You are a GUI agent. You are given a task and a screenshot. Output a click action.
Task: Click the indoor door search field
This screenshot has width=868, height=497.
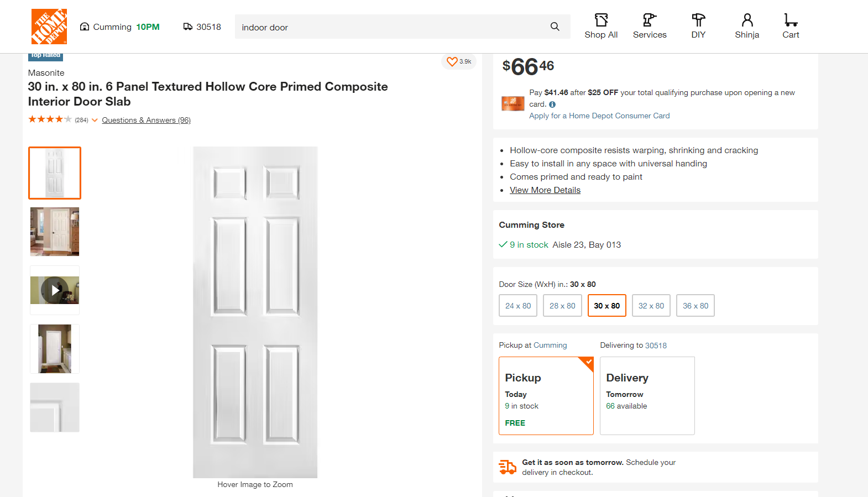pyautogui.click(x=387, y=27)
